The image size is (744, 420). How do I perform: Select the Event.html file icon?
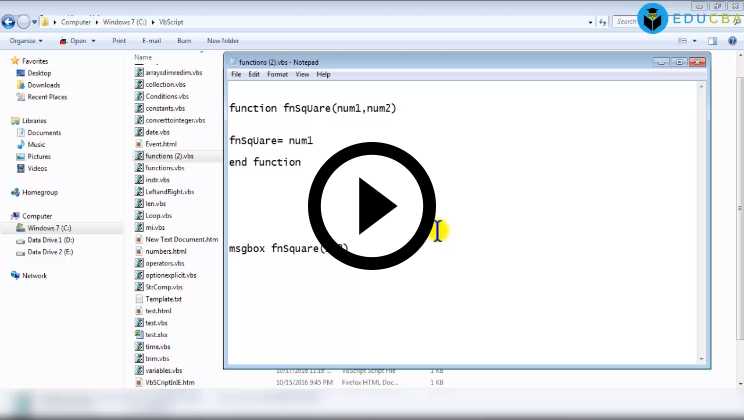139,144
